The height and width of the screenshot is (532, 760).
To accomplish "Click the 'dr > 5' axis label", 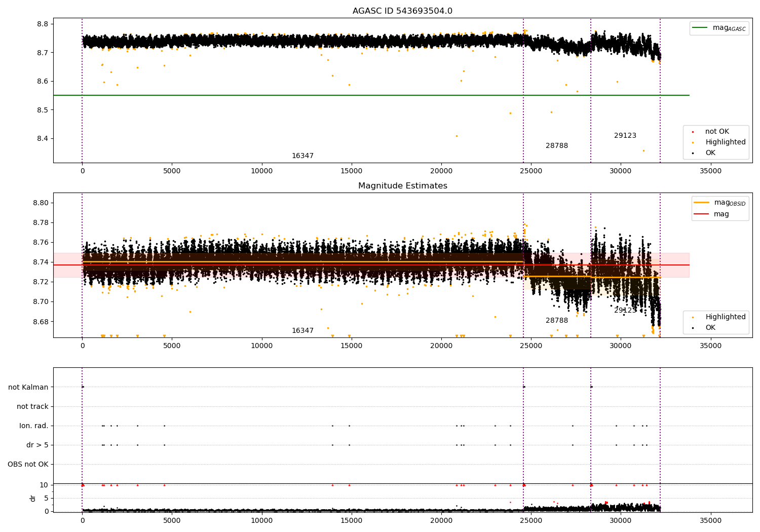I will [x=37, y=445].
